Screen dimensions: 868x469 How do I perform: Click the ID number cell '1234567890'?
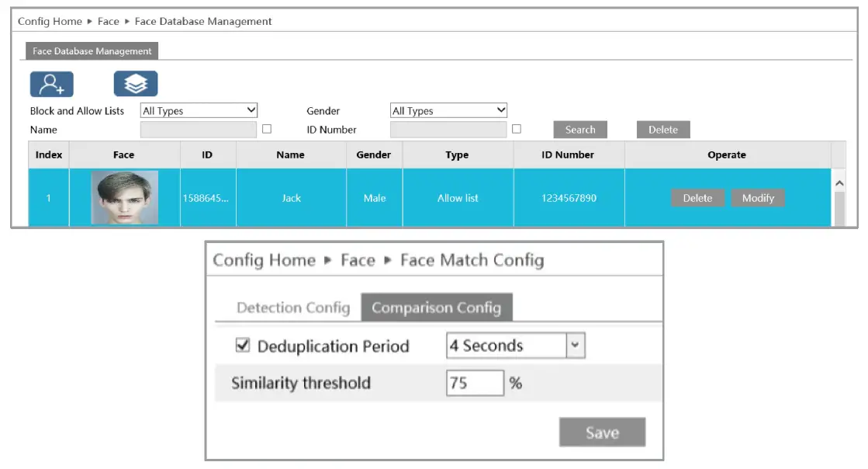coord(569,198)
